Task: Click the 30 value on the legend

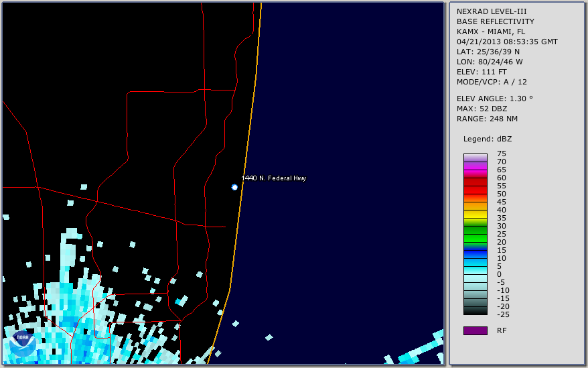Action: click(x=502, y=226)
